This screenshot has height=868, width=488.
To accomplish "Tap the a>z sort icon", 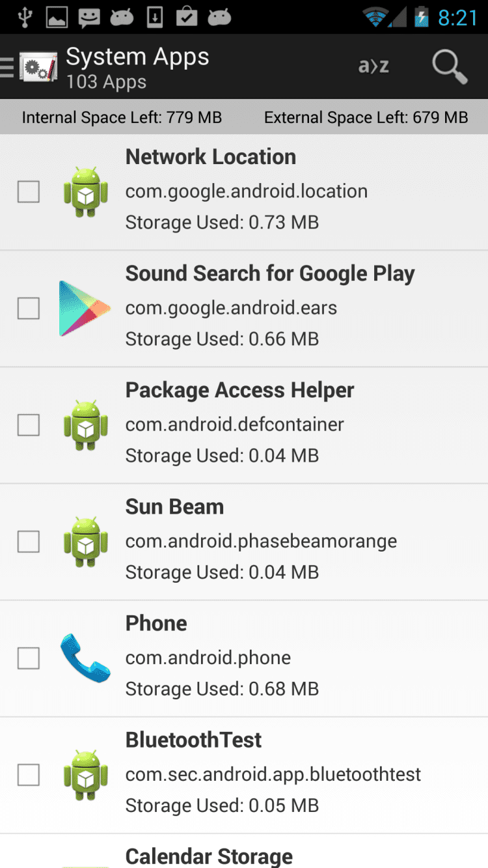I will (373, 66).
